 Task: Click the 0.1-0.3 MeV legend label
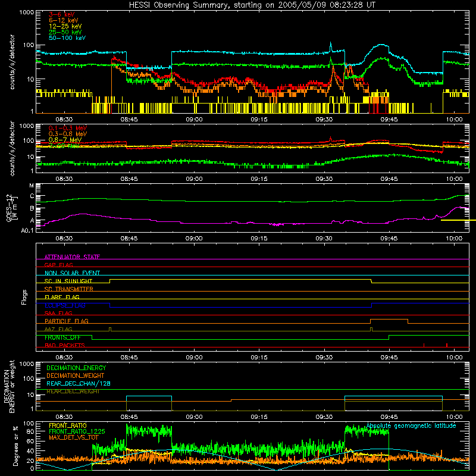click(68, 128)
